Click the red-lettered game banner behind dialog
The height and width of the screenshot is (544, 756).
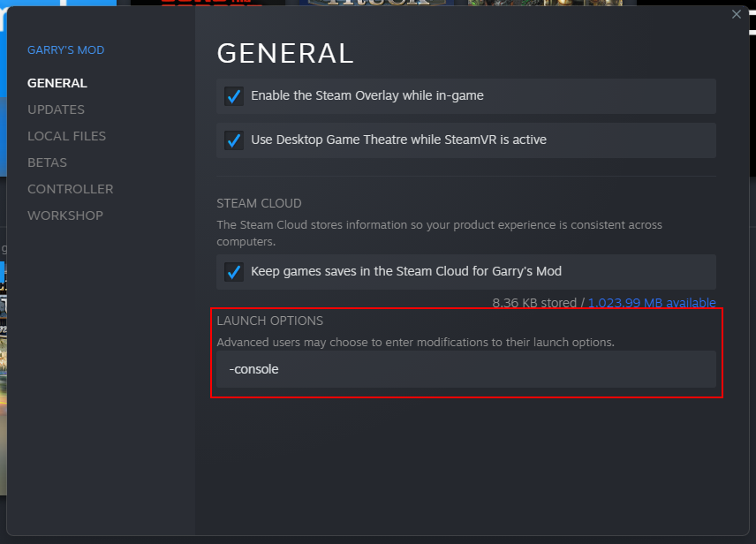[208, 3]
